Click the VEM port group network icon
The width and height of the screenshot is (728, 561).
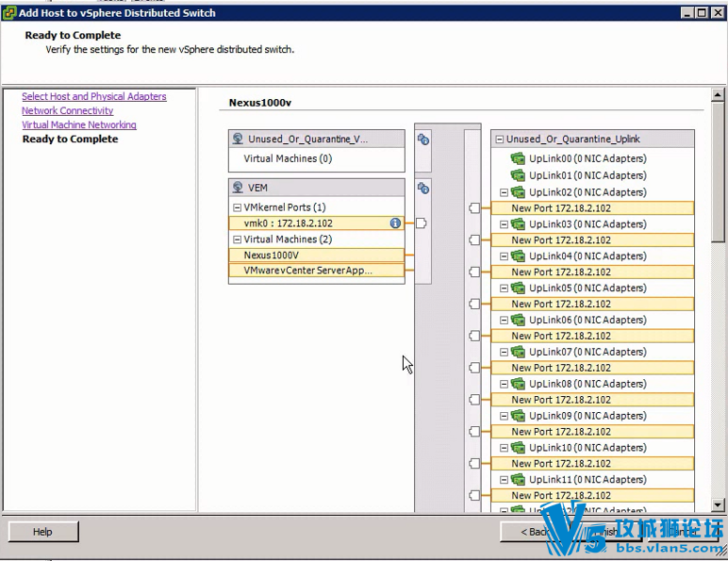click(238, 188)
